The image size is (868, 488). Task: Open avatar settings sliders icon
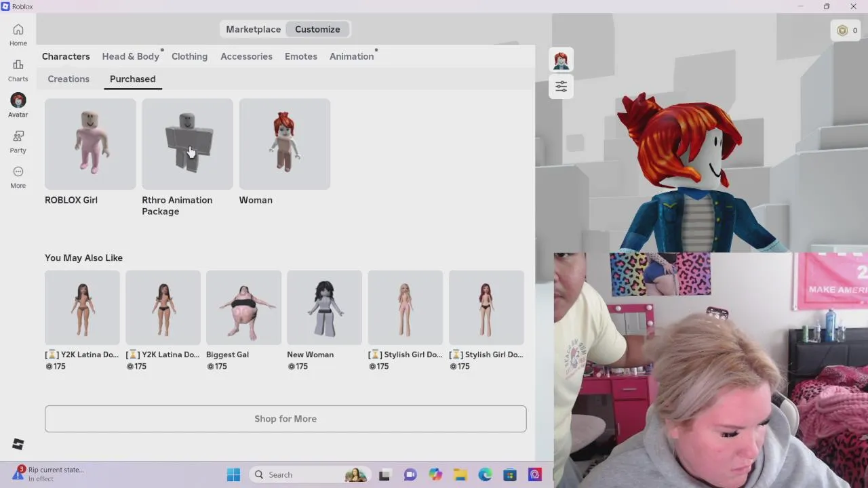(x=561, y=87)
